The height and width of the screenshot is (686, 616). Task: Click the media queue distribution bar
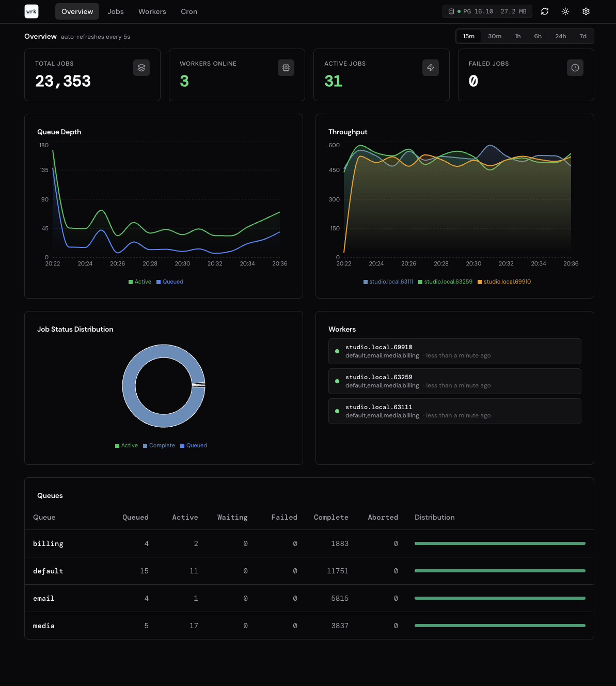coord(500,626)
